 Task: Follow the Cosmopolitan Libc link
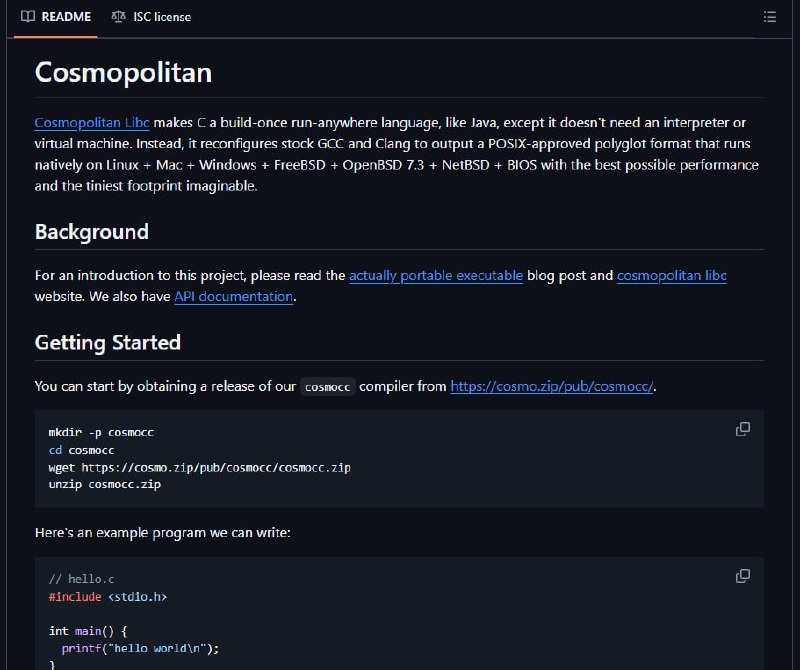92,122
